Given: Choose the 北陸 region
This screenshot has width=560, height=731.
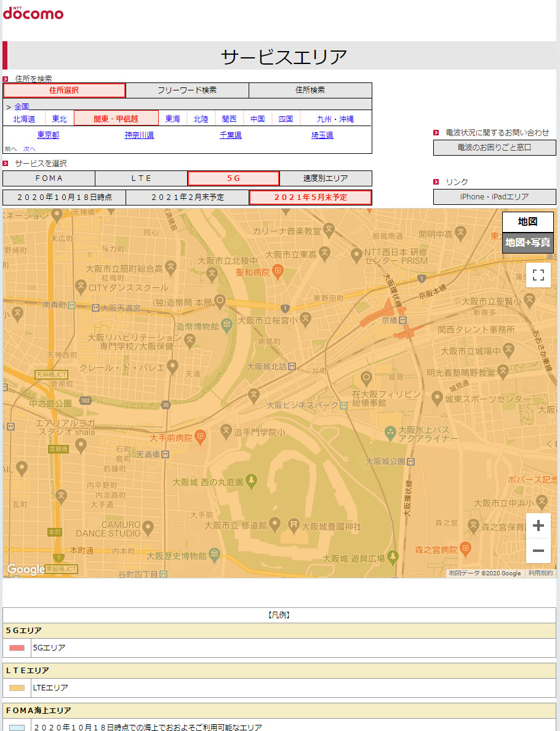Looking at the screenshot, I should (x=201, y=119).
